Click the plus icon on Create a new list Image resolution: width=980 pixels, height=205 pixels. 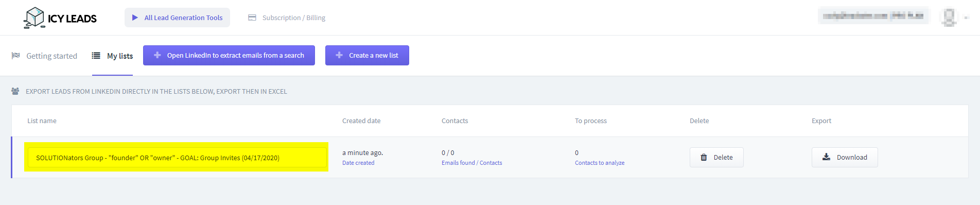click(x=339, y=55)
